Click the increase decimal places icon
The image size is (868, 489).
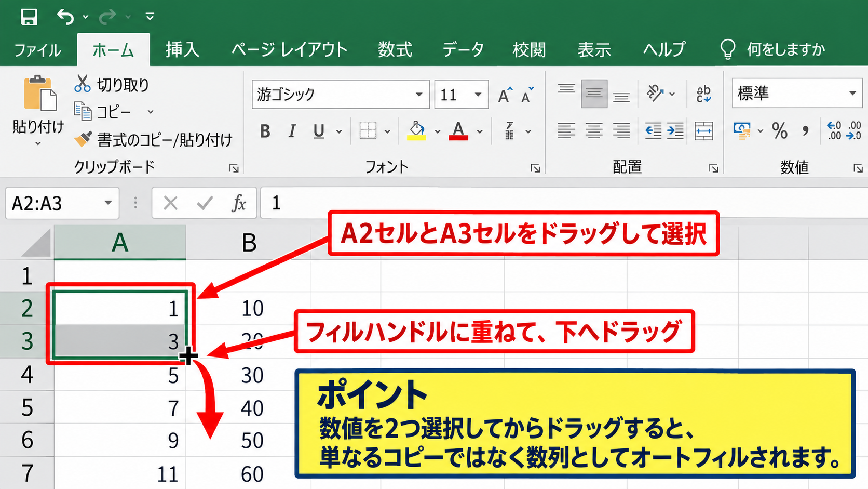click(834, 130)
